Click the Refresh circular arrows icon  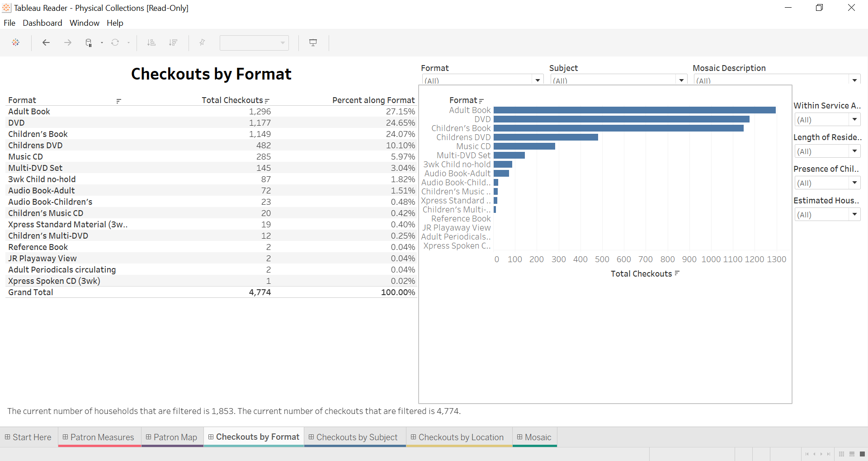tap(115, 42)
